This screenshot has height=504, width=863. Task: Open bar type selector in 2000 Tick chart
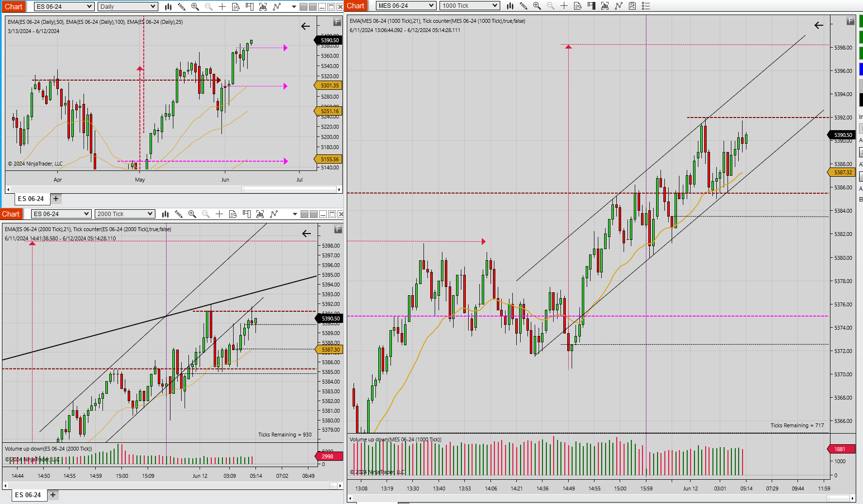pyautogui.click(x=165, y=214)
